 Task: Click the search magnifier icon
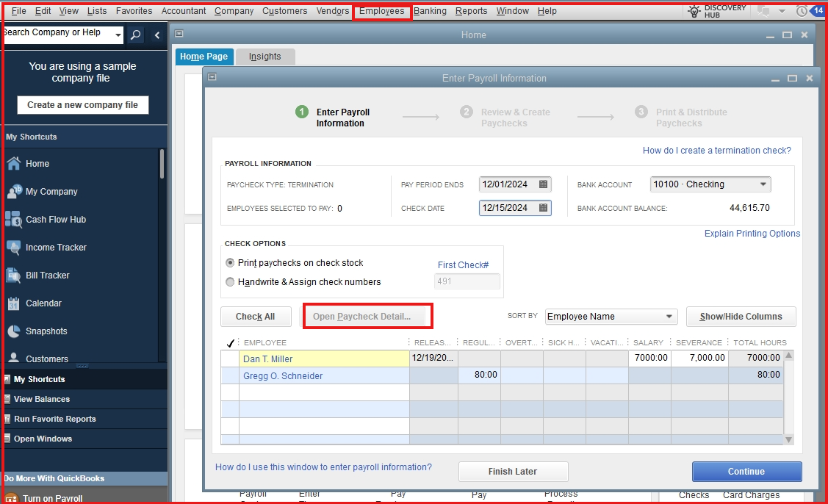pos(136,35)
